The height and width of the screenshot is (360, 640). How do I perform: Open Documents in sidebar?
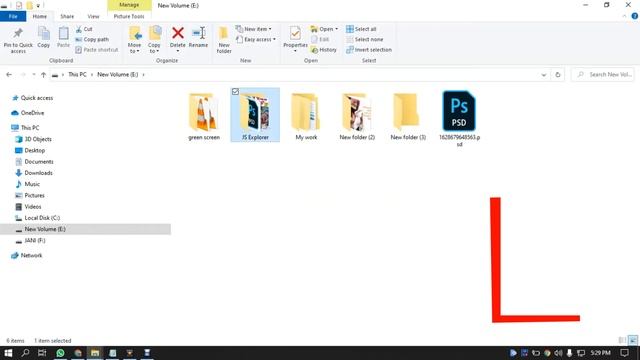[34, 162]
